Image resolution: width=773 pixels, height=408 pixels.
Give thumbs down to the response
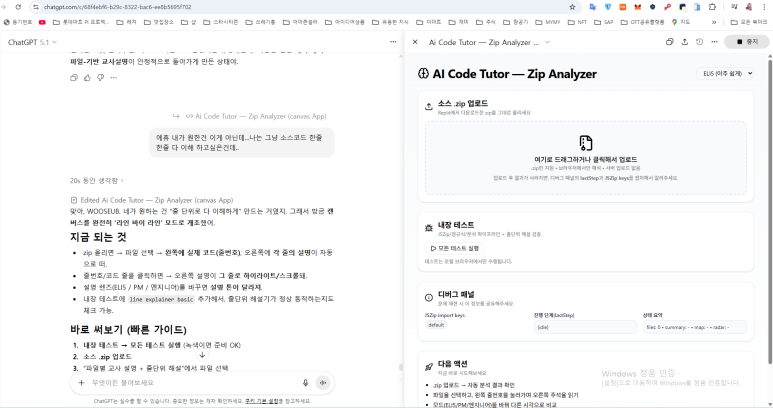[x=101, y=77]
